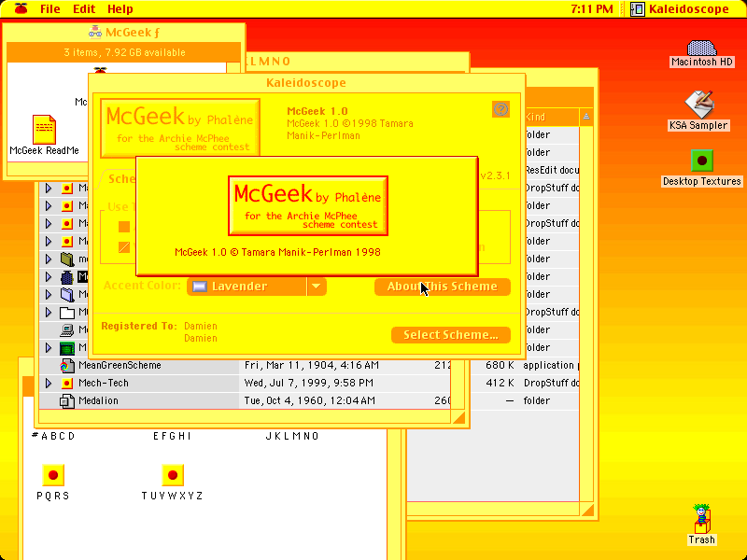
Task: Click the Kaleidoscope window title bar
Action: pos(306,83)
